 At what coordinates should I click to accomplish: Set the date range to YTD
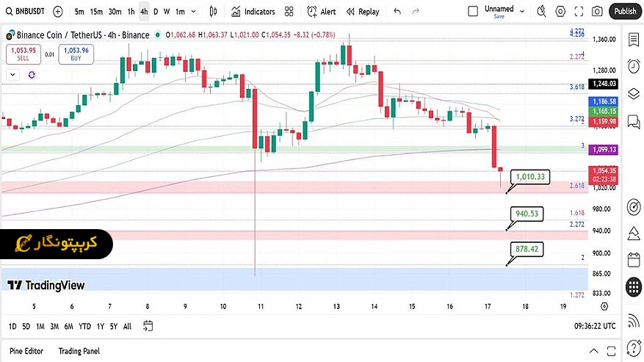point(85,326)
